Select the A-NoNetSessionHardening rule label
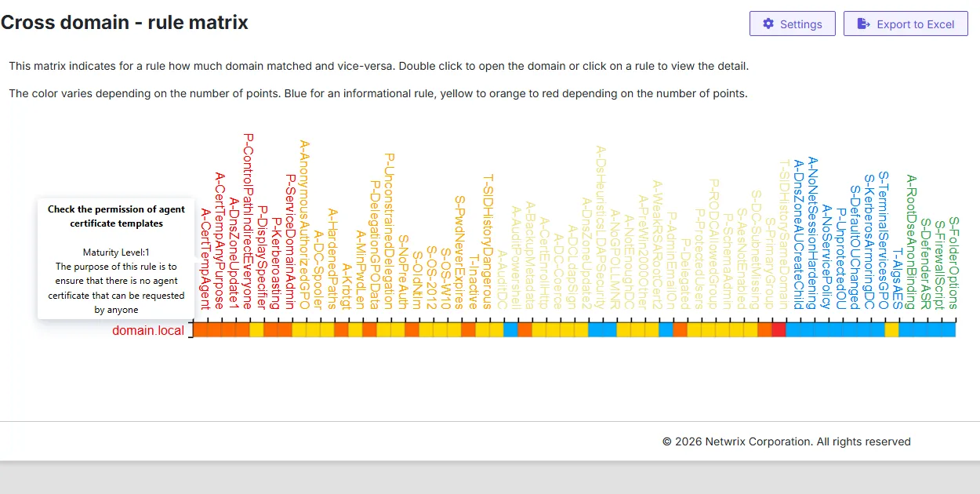The image size is (980, 494). [x=812, y=233]
